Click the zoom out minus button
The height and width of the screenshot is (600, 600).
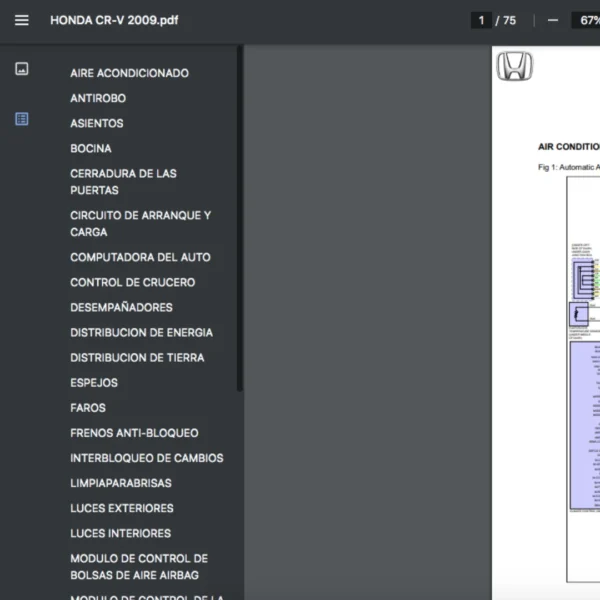[x=553, y=20]
